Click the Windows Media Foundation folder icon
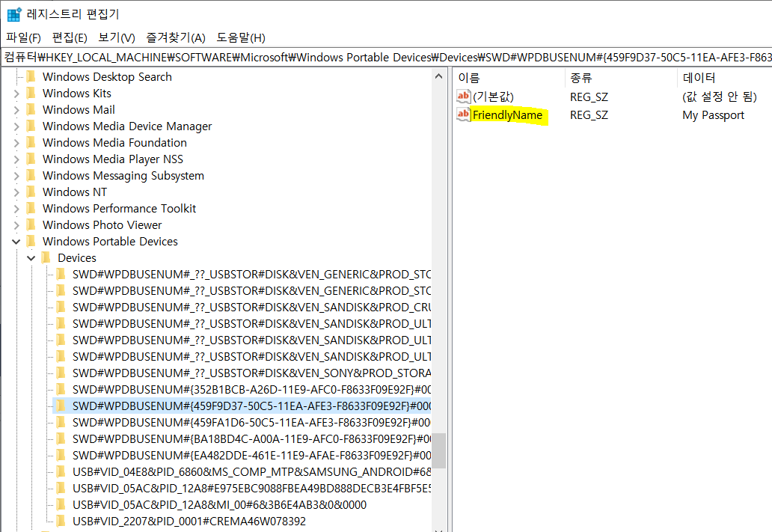 tap(31, 142)
